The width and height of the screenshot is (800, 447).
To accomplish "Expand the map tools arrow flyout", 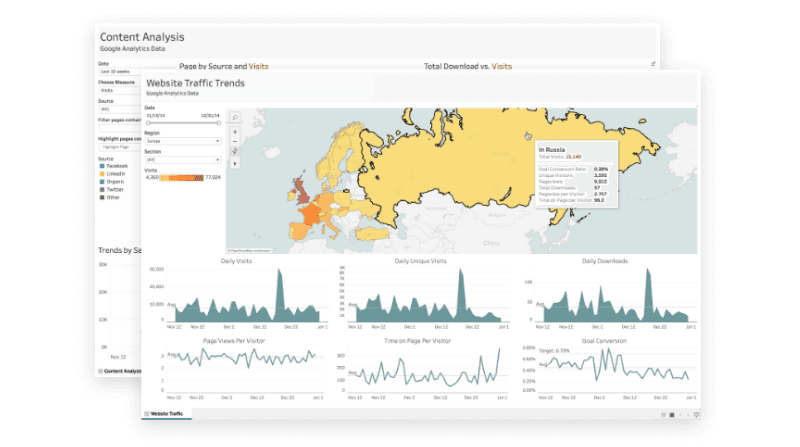I will pyautogui.click(x=235, y=163).
